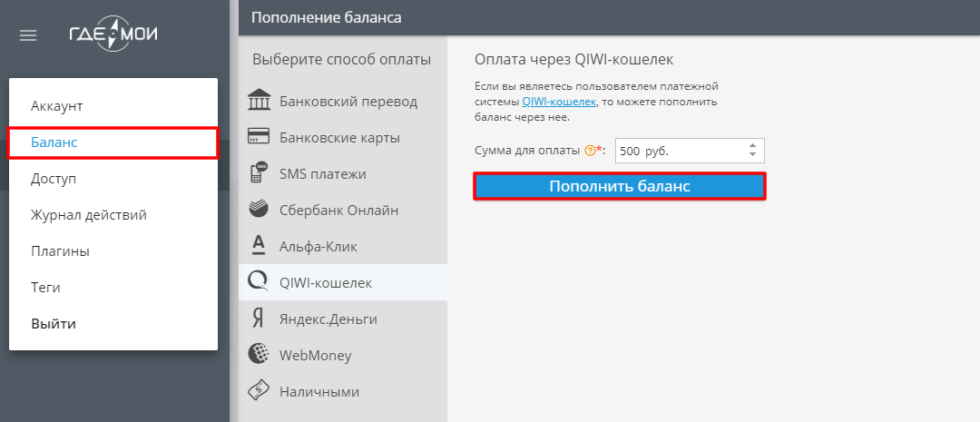
Task: Open Баланс in the user menu
Action: point(113,142)
